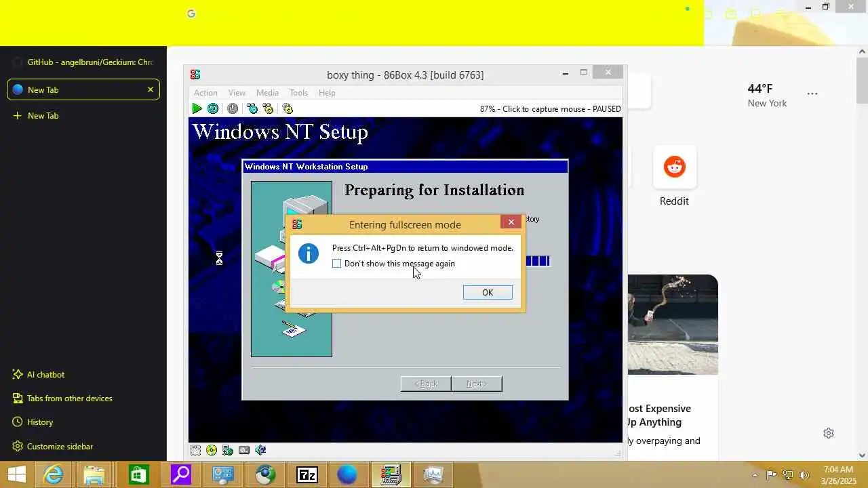Screen dimensions: 868x488
Task: Click the 86Box status text '87% - Click to capture mouse'
Action: [550, 108]
